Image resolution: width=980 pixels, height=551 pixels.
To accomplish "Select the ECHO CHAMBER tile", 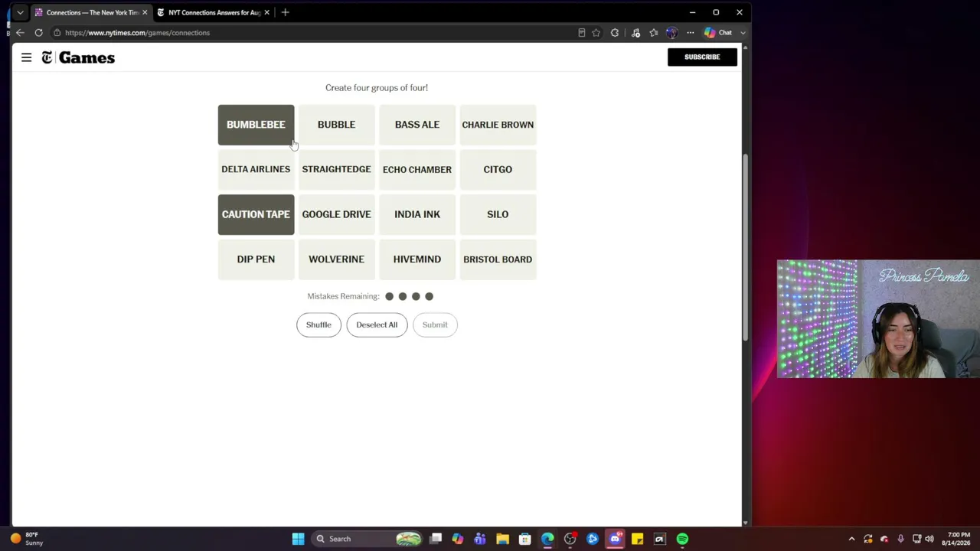I will click(x=417, y=169).
